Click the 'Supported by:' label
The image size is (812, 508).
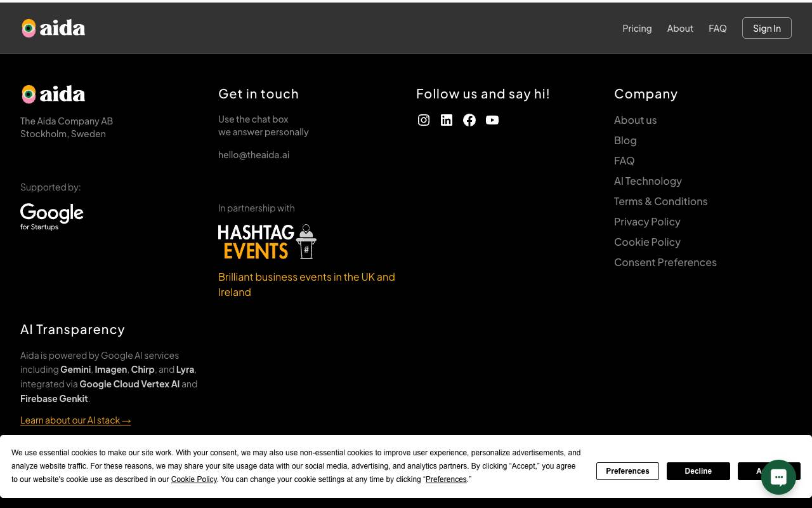click(x=51, y=187)
